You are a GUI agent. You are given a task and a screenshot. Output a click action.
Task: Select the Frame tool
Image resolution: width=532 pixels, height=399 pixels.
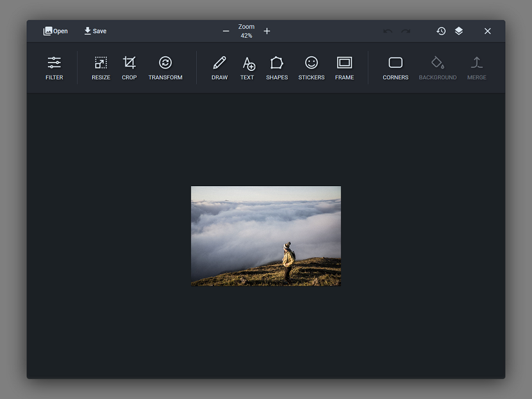344,67
